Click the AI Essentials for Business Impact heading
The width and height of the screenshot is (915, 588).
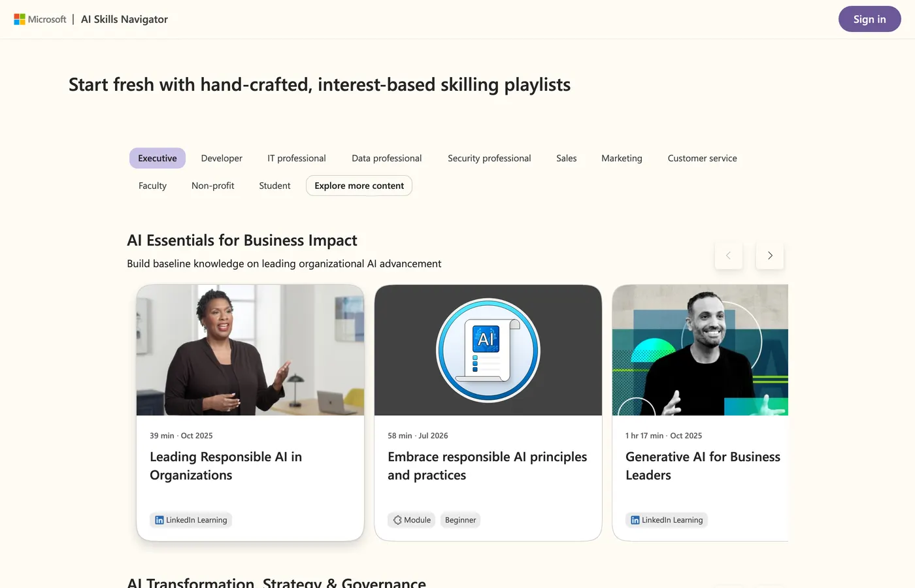242,240
